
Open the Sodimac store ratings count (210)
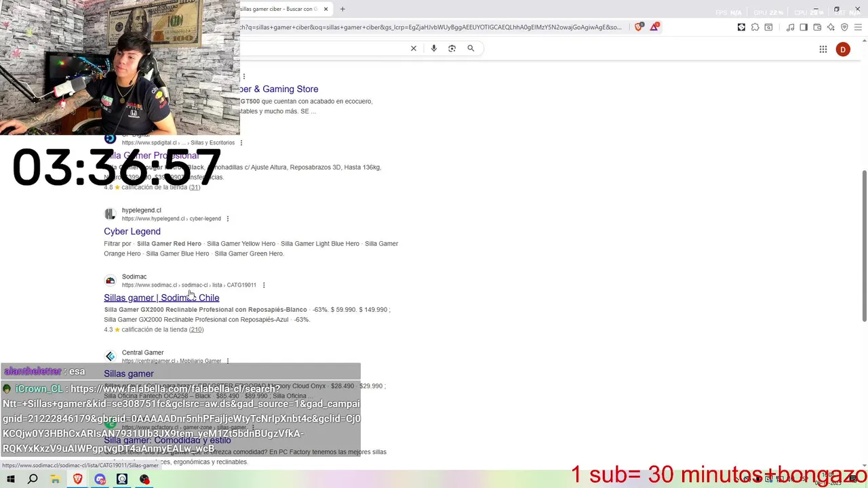(196, 329)
